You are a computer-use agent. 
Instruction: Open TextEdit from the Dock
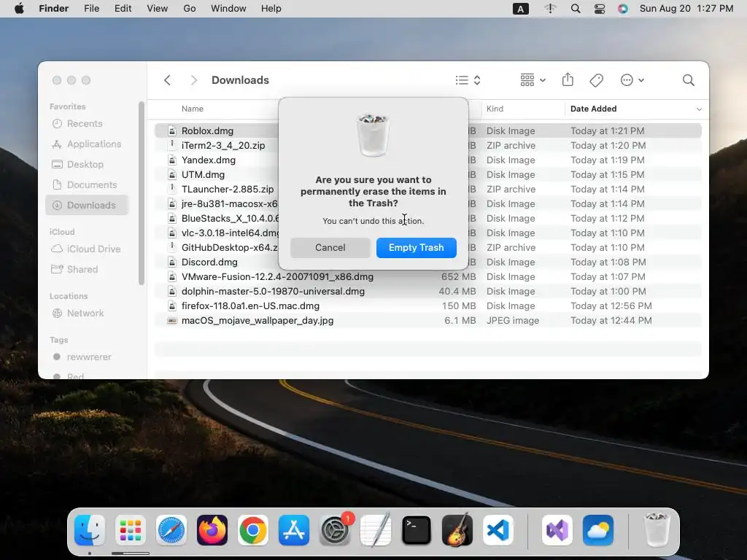(x=376, y=530)
